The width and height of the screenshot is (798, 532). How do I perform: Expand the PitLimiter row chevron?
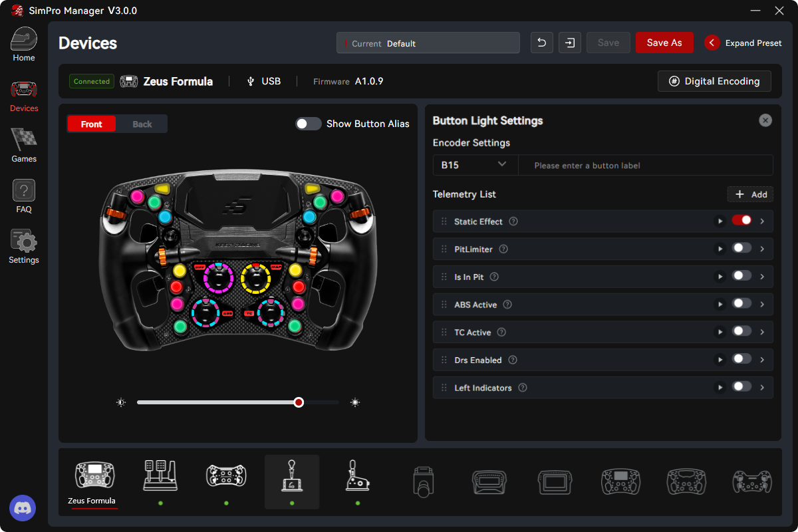762,249
